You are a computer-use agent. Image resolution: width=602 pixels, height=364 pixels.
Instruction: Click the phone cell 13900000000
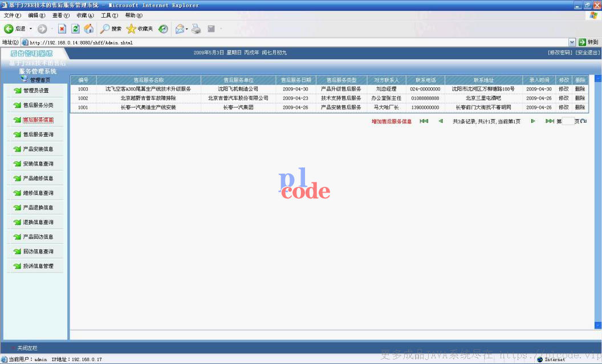[425, 108]
